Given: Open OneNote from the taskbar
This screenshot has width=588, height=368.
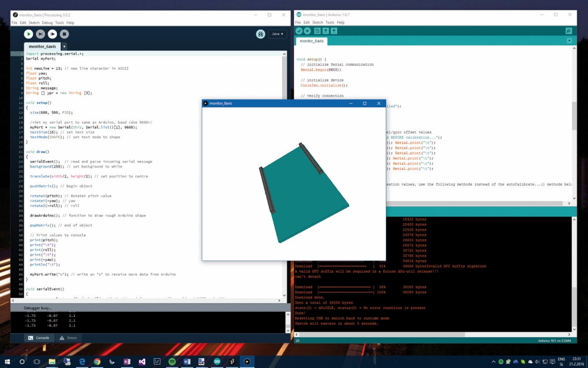Looking at the screenshot, I should (127, 362).
